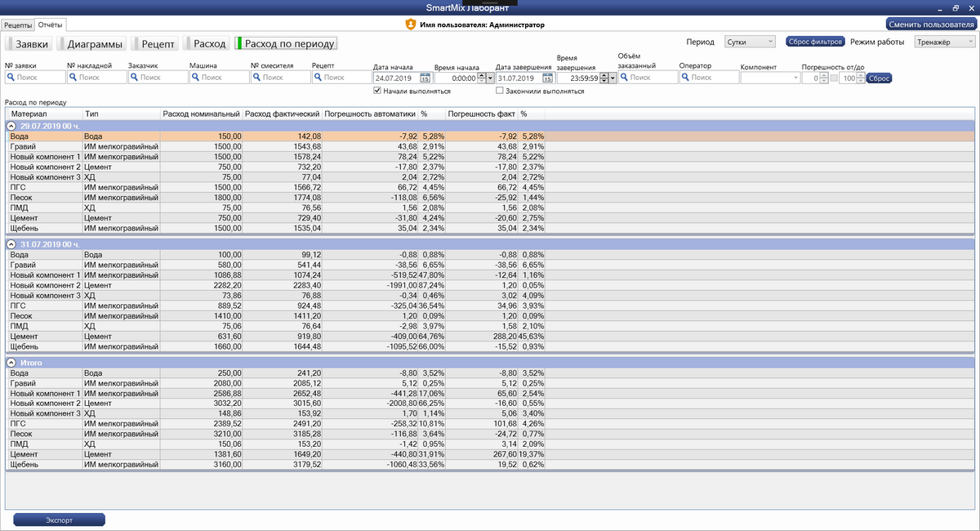The height and width of the screenshot is (531, 980).
Task: Click the Сброс button beside Погрешность
Action: click(x=878, y=78)
